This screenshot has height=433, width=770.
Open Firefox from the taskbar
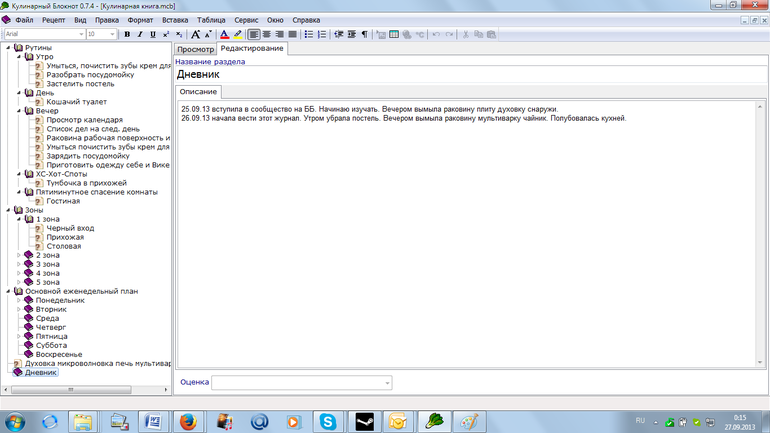[188, 421]
